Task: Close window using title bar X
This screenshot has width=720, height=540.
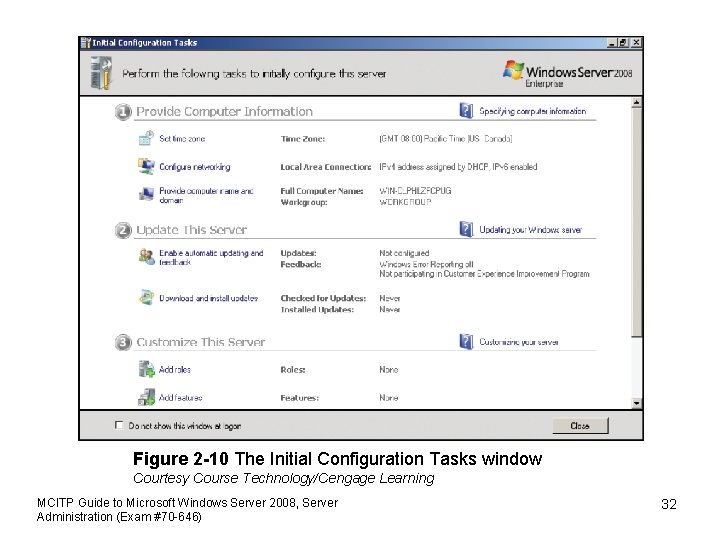Action: pos(636,43)
